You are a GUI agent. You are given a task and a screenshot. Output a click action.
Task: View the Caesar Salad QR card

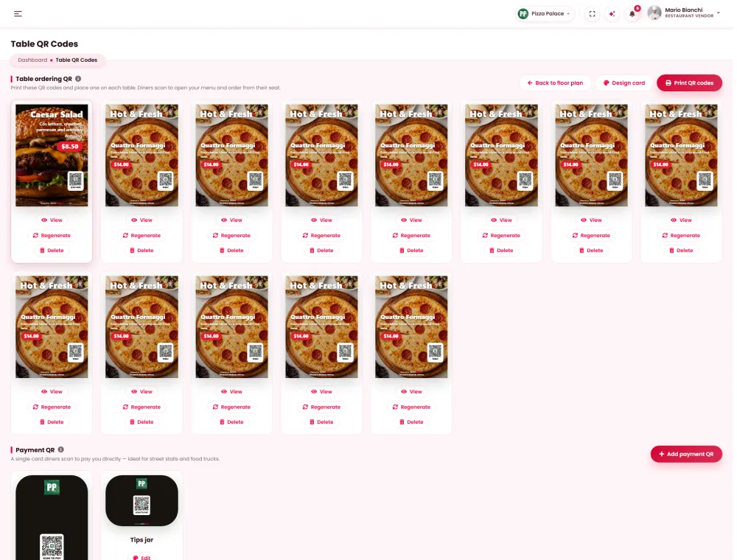click(52, 220)
